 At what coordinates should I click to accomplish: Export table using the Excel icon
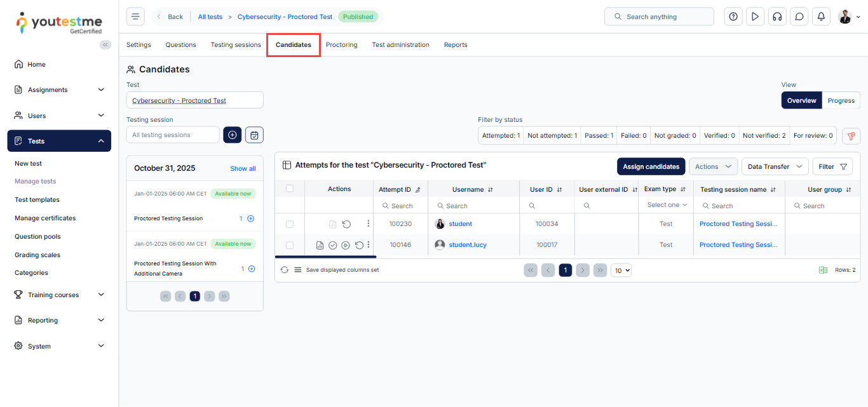click(x=823, y=270)
